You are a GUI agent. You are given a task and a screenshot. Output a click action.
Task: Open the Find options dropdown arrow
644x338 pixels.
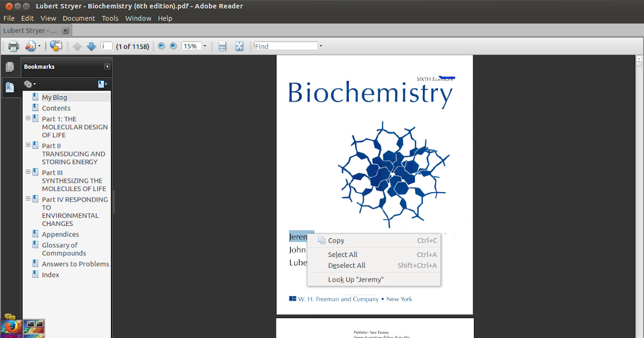point(321,46)
